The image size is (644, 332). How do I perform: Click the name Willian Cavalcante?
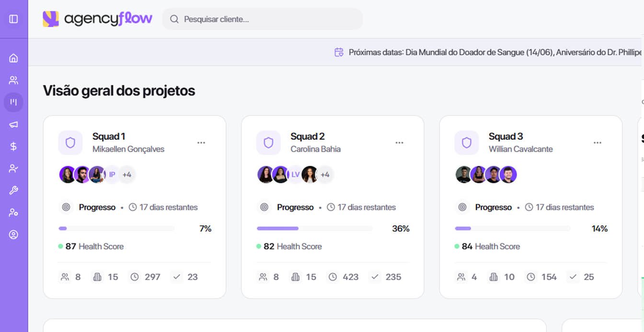point(521,149)
